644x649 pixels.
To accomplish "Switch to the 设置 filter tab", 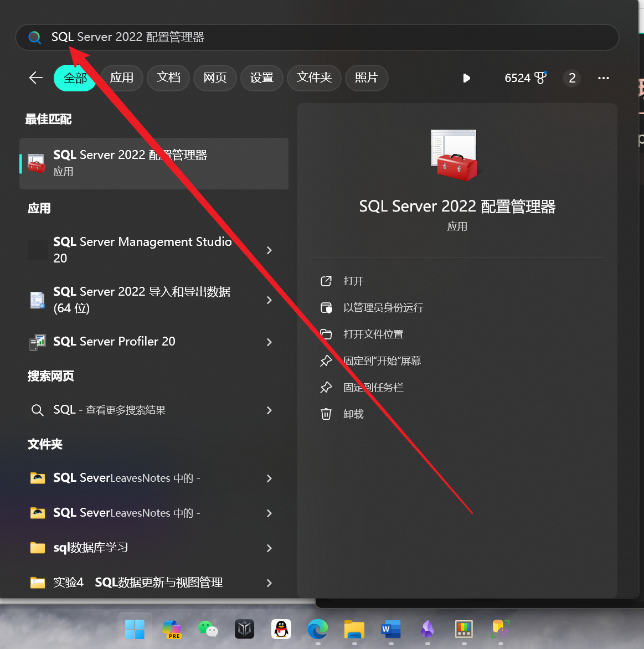I will point(262,78).
